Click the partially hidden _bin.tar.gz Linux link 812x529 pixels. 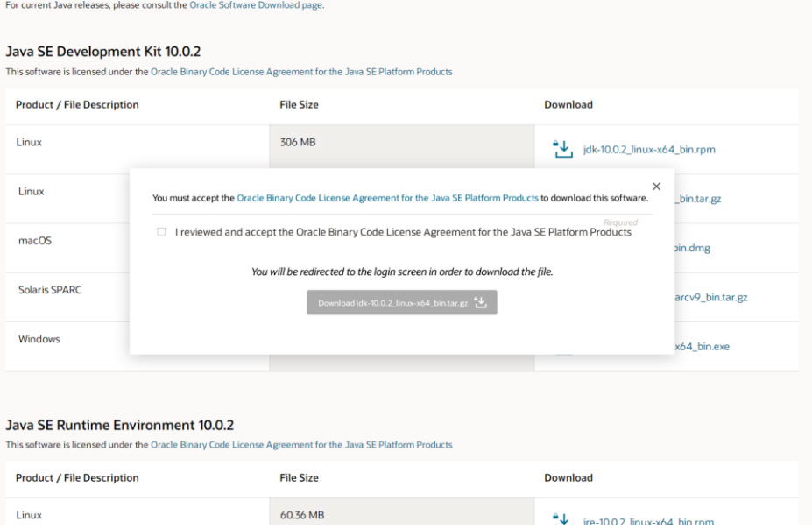pos(698,199)
